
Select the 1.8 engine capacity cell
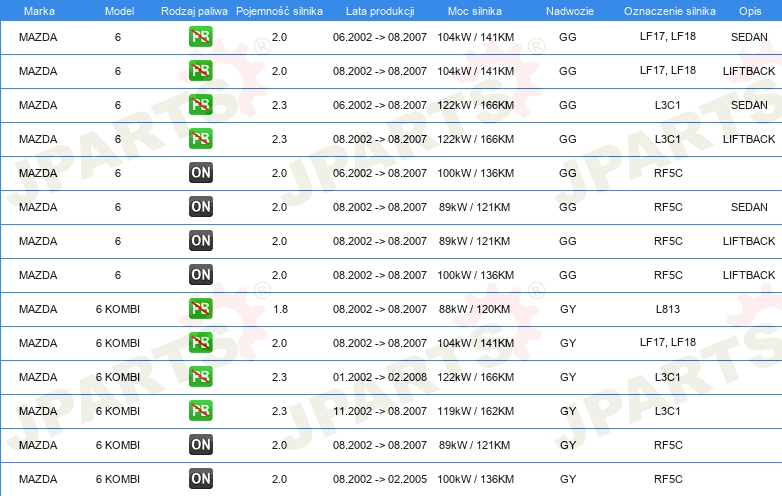tap(280, 309)
